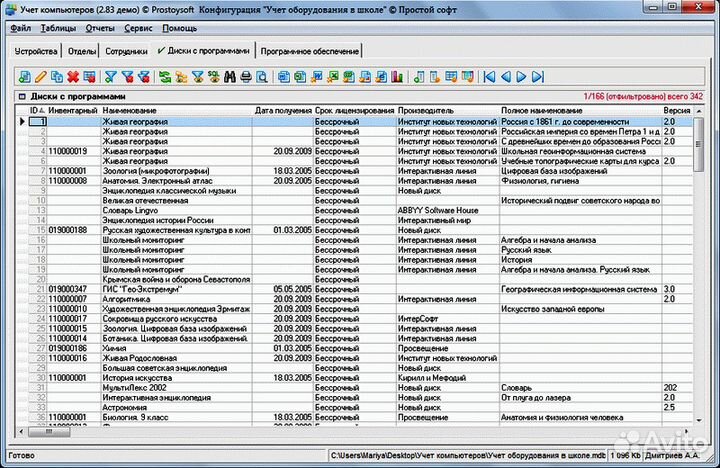Click the red X delete record icon
The width and height of the screenshot is (720, 468).
pos(73,76)
